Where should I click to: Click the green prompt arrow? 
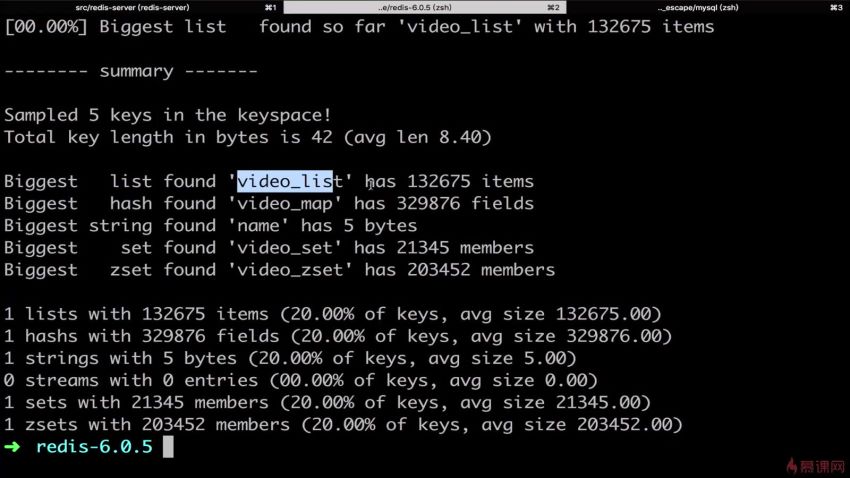(12, 447)
